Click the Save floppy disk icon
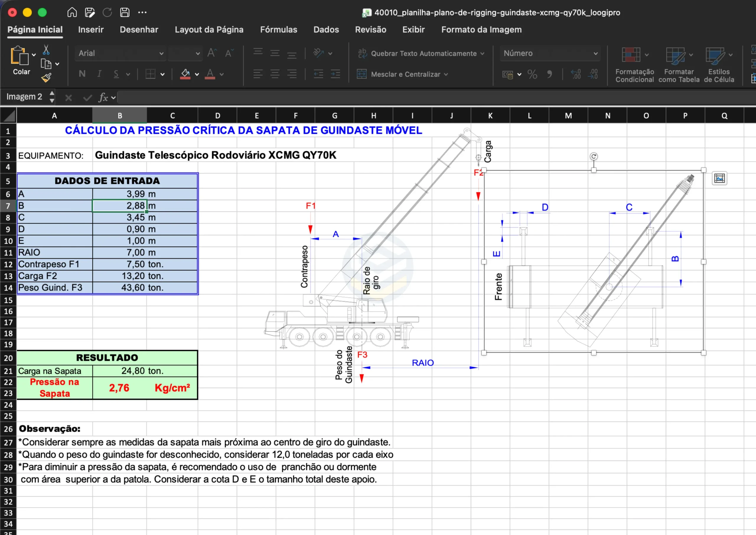This screenshot has height=535, width=756. coord(124,12)
